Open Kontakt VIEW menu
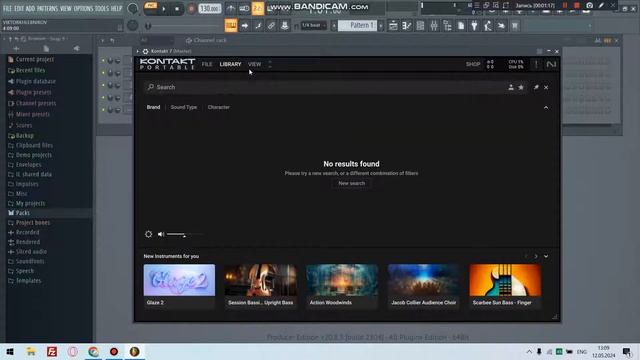Image resolution: width=640 pixels, height=360 pixels. coord(254,64)
